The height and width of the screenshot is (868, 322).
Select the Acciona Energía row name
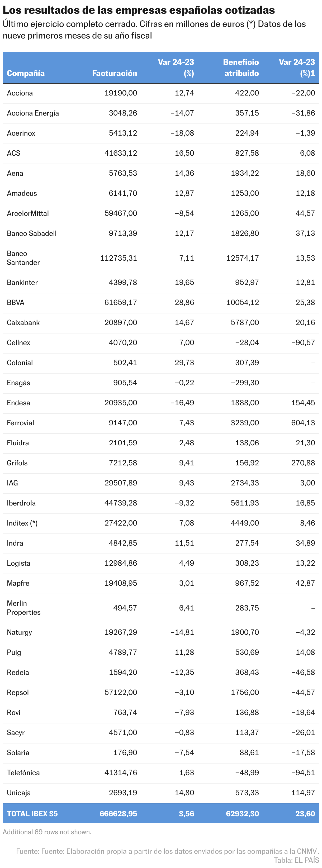click(x=33, y=113)
